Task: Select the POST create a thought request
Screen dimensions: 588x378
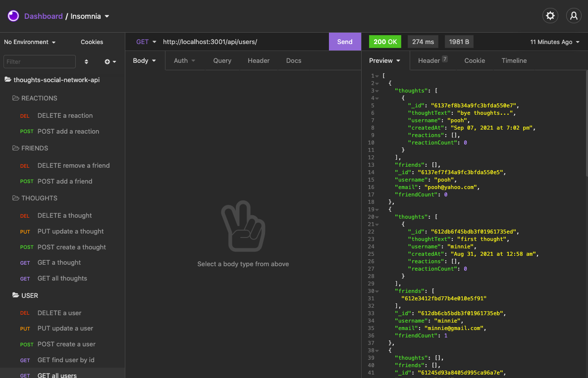Action: [62, 247]
